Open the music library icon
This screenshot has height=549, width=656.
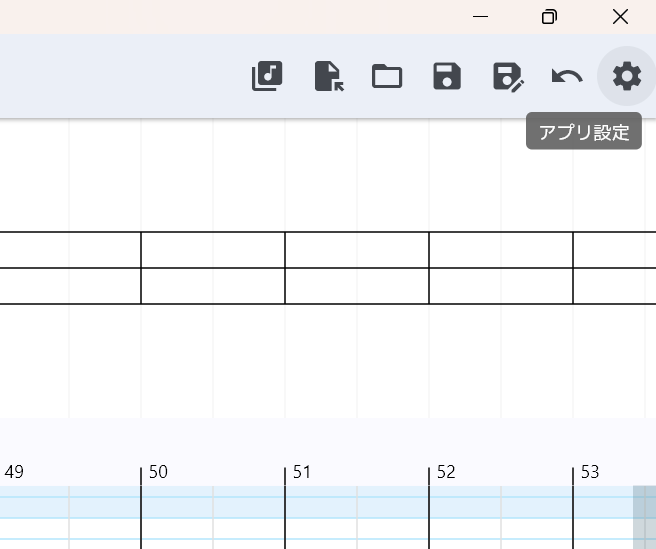pyautogui.click(x=267, y=76)
